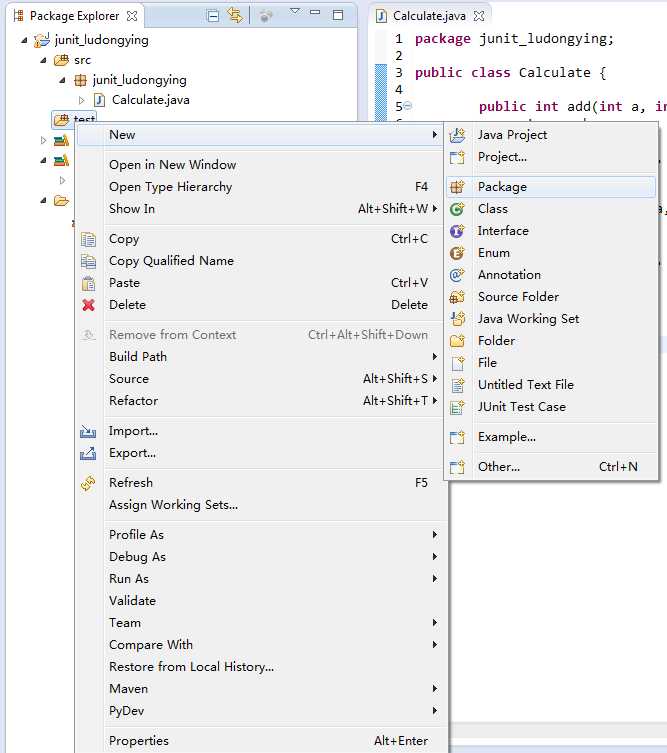Click the Java Project icon in submenu
This screenshot has height=753, width=667.
457,135
